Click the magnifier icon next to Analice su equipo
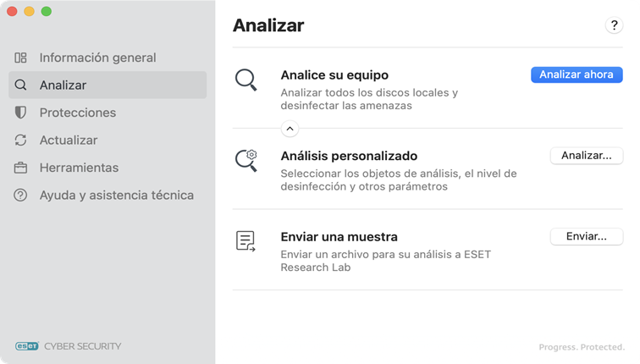The width and height of the screenshot is (640, 364). [x=246, y=80]
